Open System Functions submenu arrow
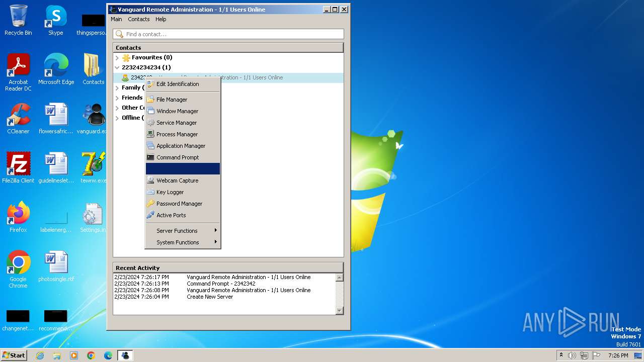The height and width of the screenshot is (362, 644). 216,242
